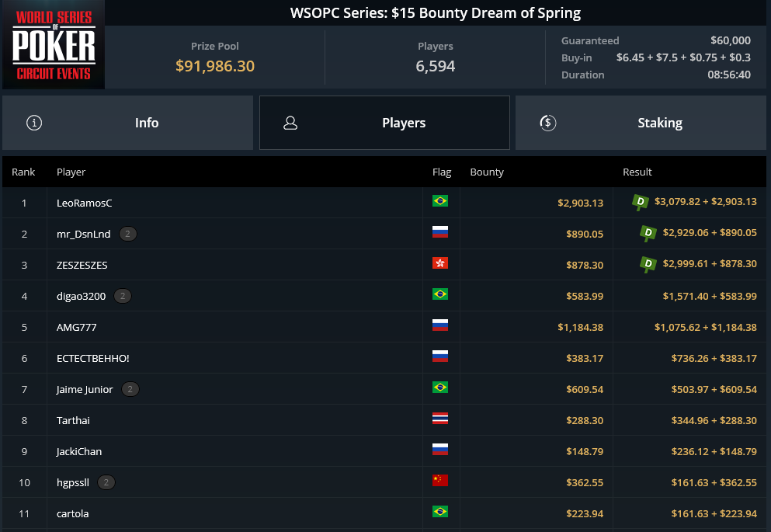Switch to the Staking tab
Viewport: 771px width, 532px height.
click(641, 123)
